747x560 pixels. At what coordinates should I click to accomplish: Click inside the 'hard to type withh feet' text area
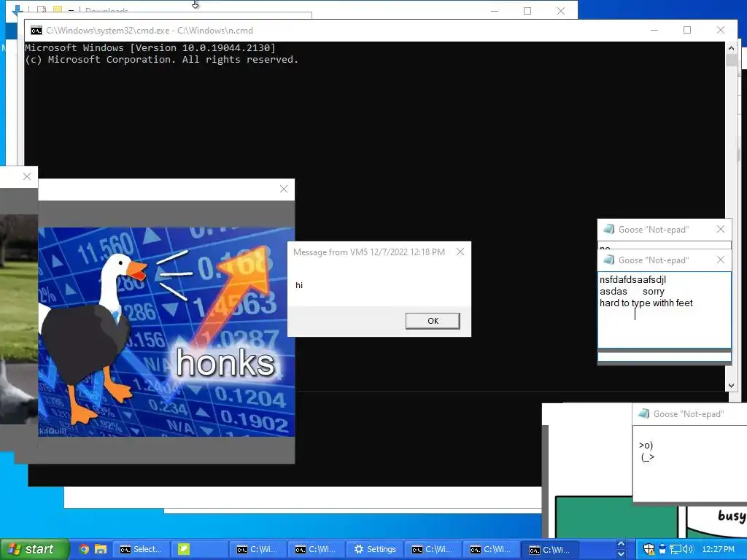point(664,310)
